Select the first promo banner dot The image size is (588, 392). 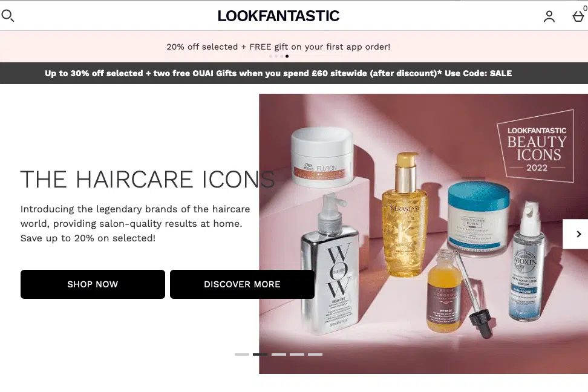271,56
